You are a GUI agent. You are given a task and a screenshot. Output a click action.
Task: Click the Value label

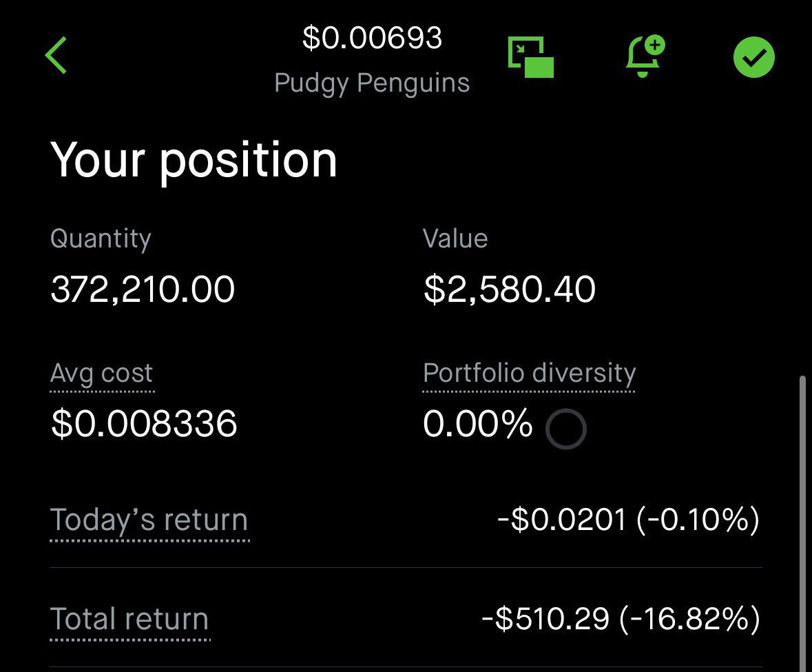455,239
